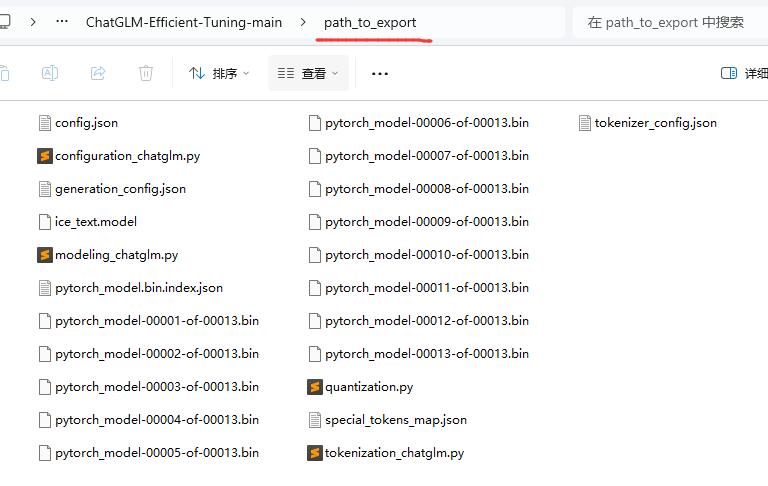The height and width of the screenshot is (486, 768).
Task: Select pytorch_model-00007-of-00013.bin file name
Action: pos(427,156)
